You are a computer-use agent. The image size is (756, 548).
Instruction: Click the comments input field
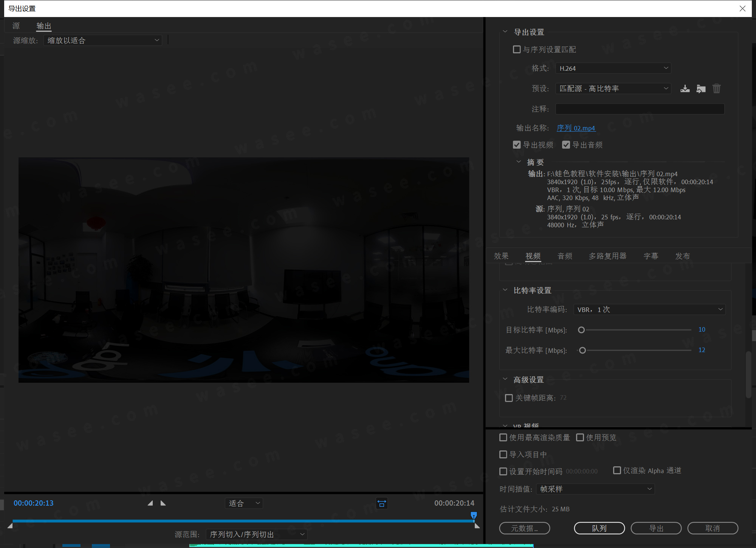click(640, 109)
